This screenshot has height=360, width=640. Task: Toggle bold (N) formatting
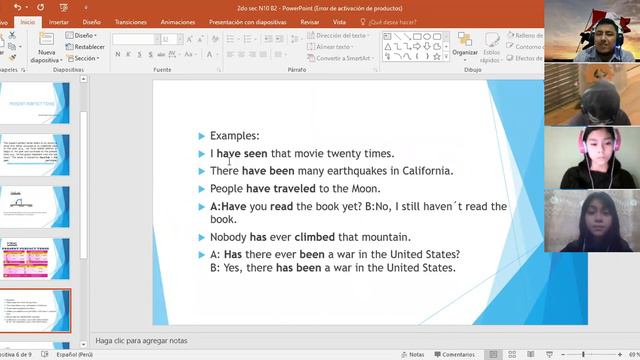tap(118, 54)
